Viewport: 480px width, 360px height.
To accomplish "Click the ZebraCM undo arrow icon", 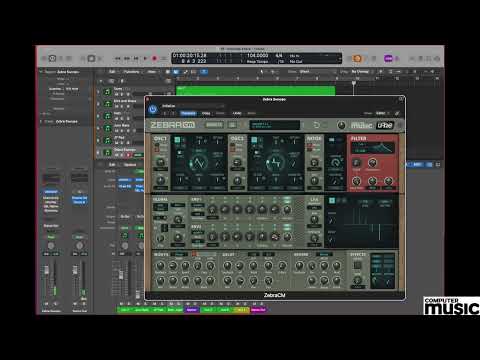I will (x=316, y=125).
